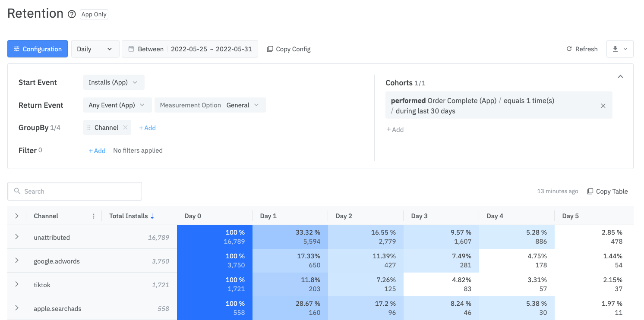The height and width of the screenshot is (320, 644).
Task: Open the Channel column options menu
Action: tap(94, 216)
